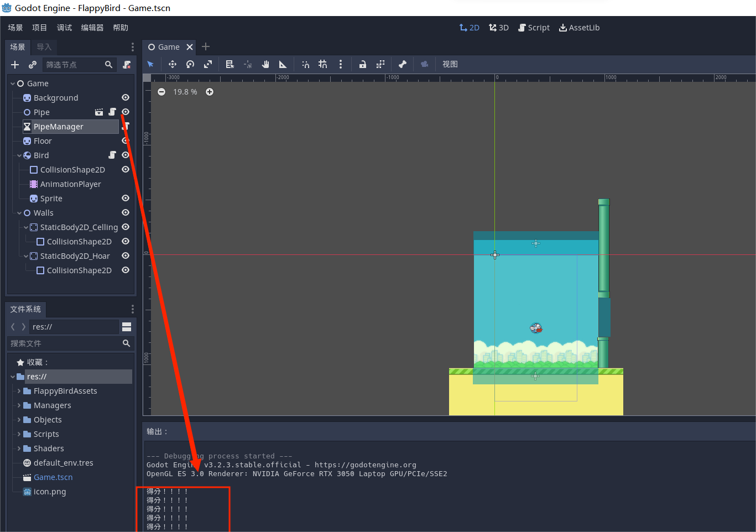
Task: Select the Rotate mode tool
Action: [x=190, y=64]
